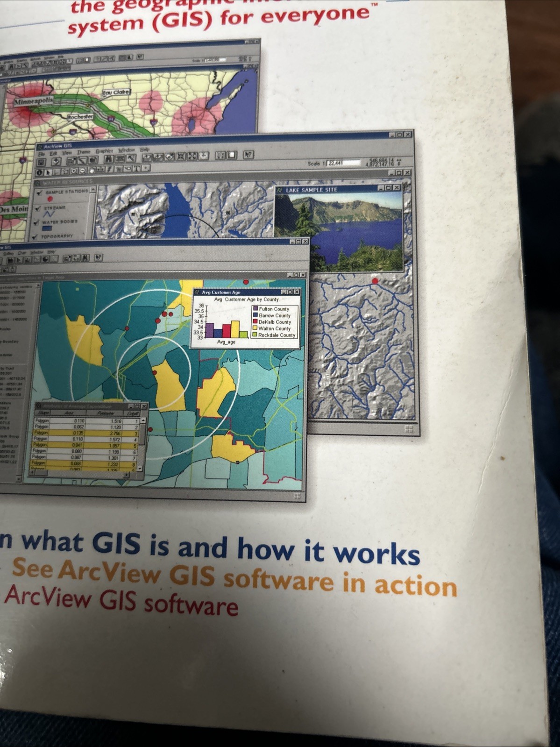Open the Query Builder hammer icon
The image size is (560, 747).
click(131, 158)
